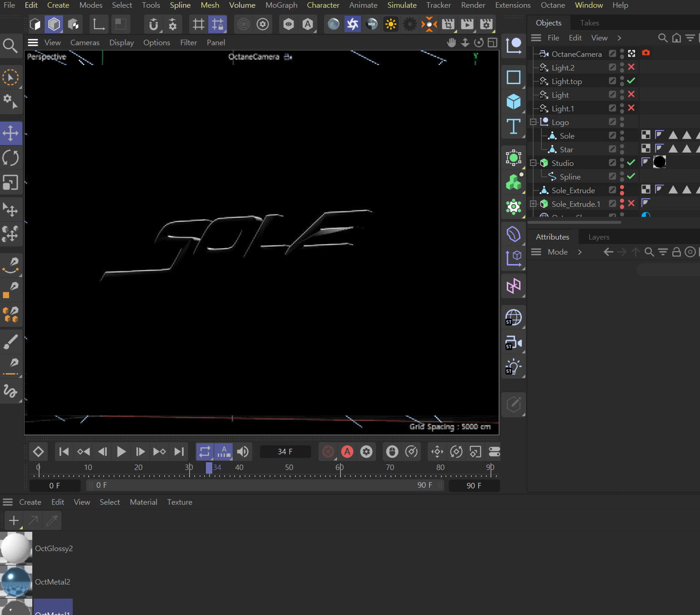The width and height of the screenshot is (700, 615).
Task: Collapse the Logo group in Objects
Action: 533,122
